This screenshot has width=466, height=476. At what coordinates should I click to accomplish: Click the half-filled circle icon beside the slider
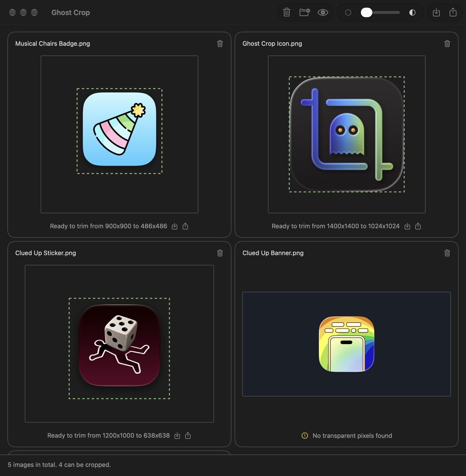412,13
